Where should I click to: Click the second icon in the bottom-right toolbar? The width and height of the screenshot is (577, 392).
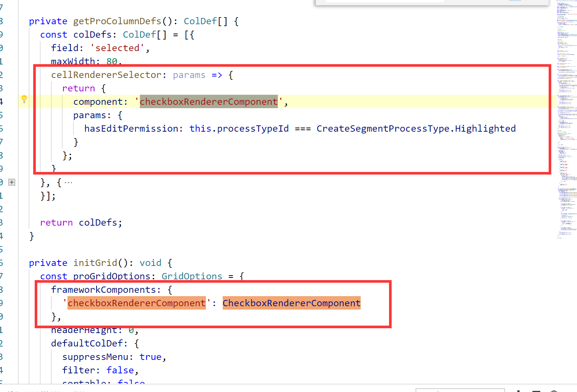(x=536, y=391)
